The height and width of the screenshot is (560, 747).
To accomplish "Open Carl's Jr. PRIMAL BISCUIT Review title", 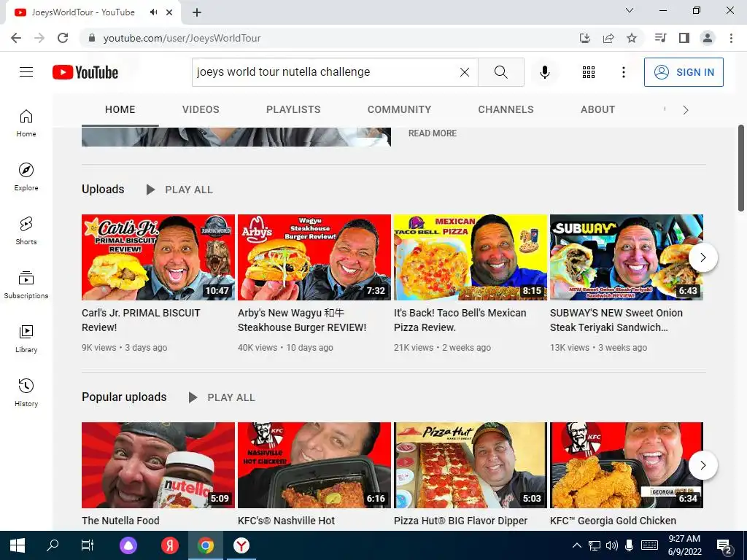I will coord(141,320).
